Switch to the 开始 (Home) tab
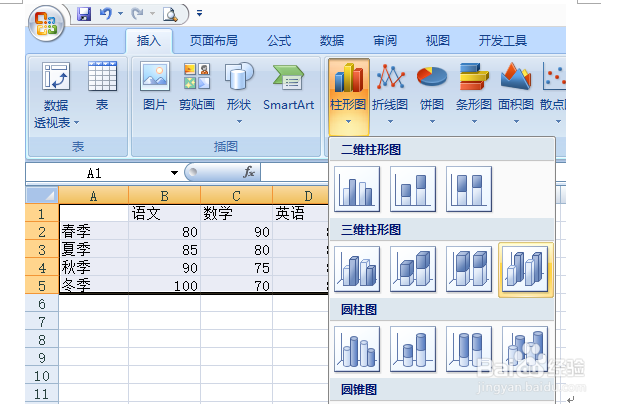 pos(95,40)
